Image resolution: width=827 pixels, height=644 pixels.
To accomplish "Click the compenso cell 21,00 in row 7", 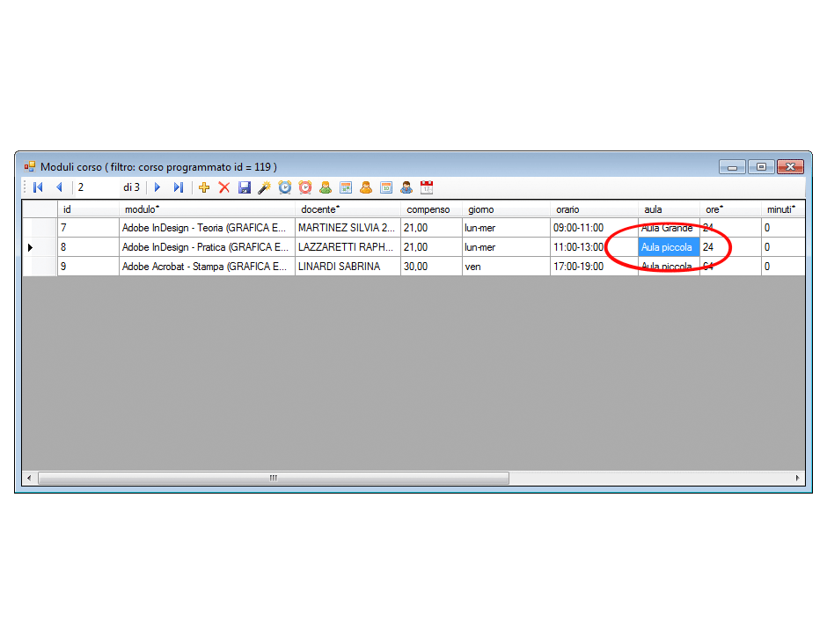I will (431, 228).
